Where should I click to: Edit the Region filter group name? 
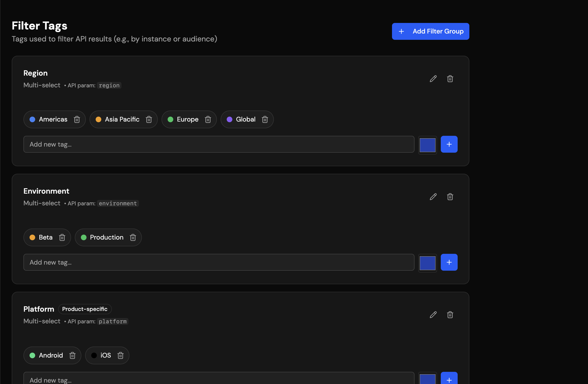(433, 78)
